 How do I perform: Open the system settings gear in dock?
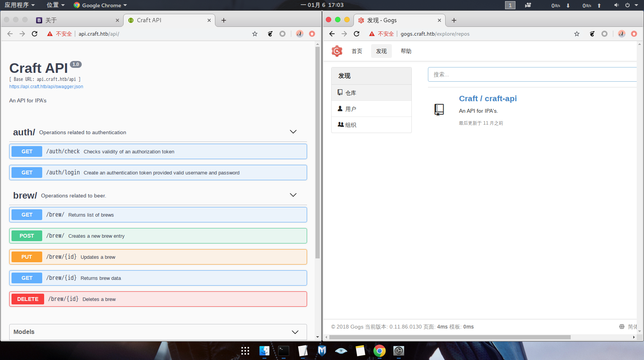click(399, 351)
